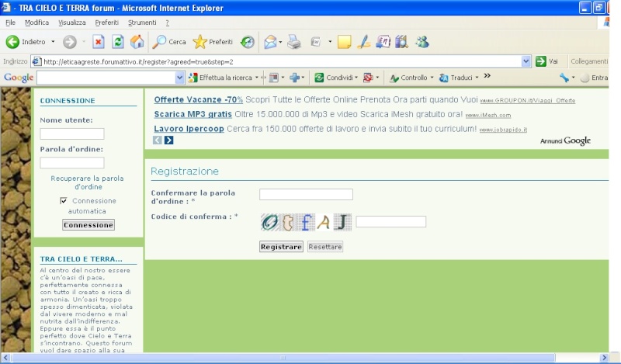Click the Confermare la parola d'ordine field
Image resolution: width=621 pixels, height=364 pixels.
[306, 195]
